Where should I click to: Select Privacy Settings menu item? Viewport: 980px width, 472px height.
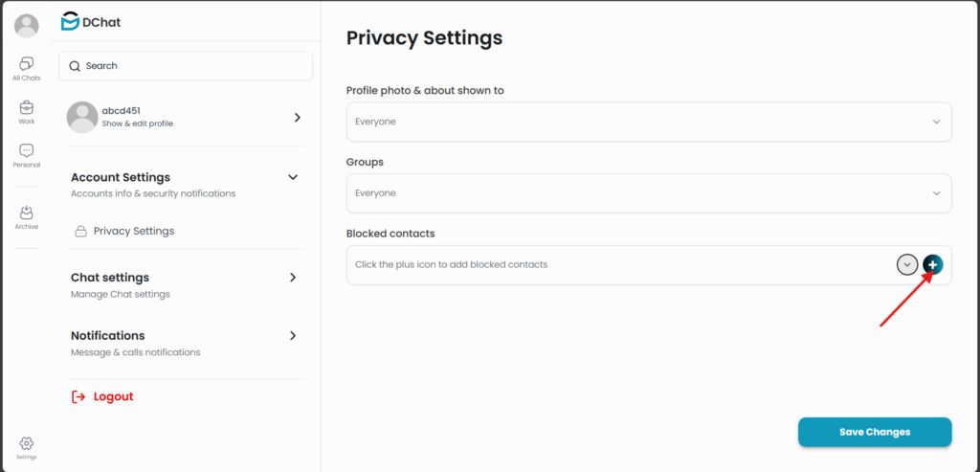click(133, 232)
